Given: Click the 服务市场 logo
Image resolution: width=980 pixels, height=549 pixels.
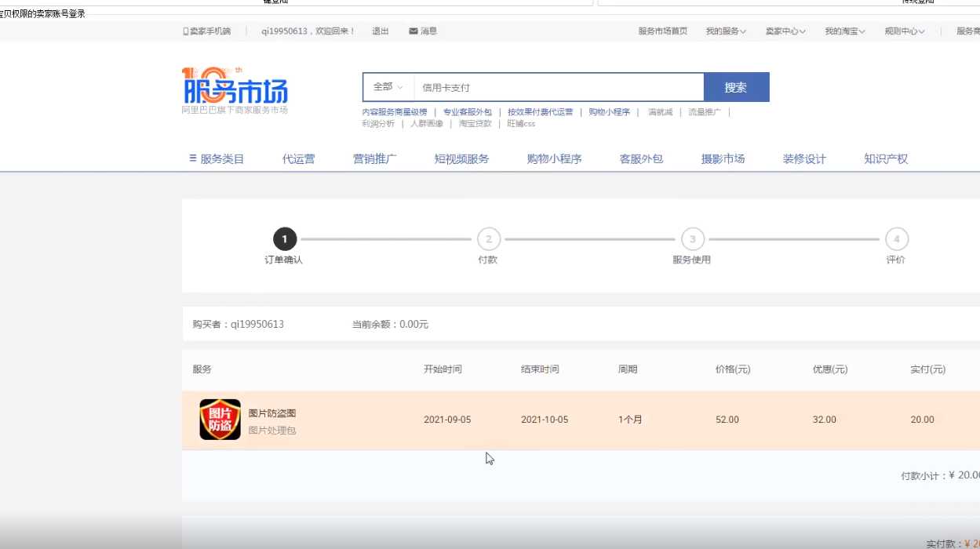Looking at the screenshot, I should [235, 90].
